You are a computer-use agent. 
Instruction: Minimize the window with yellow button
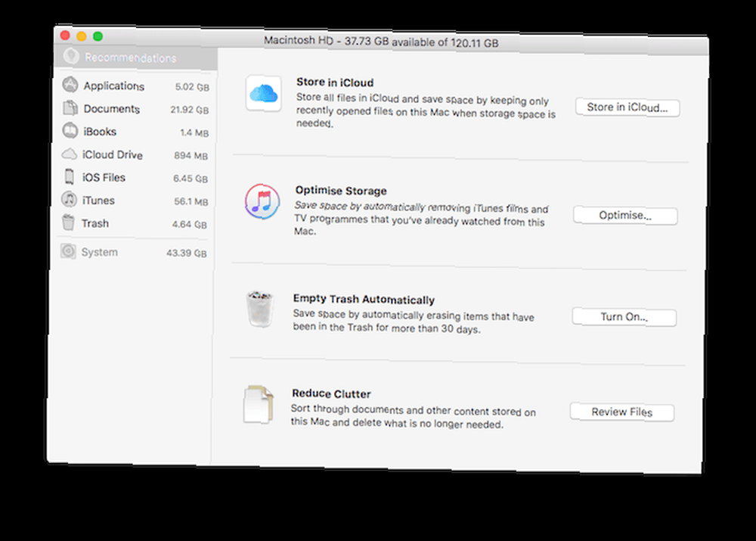[82, 36]
